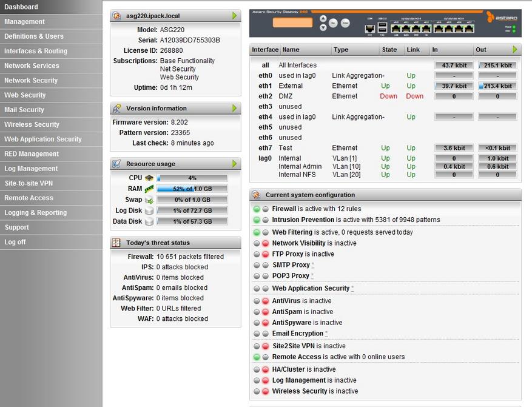532x407 pixels.
Task: Click the RAM 52% of 1.0 GB bar
Action: pos(192,189)
